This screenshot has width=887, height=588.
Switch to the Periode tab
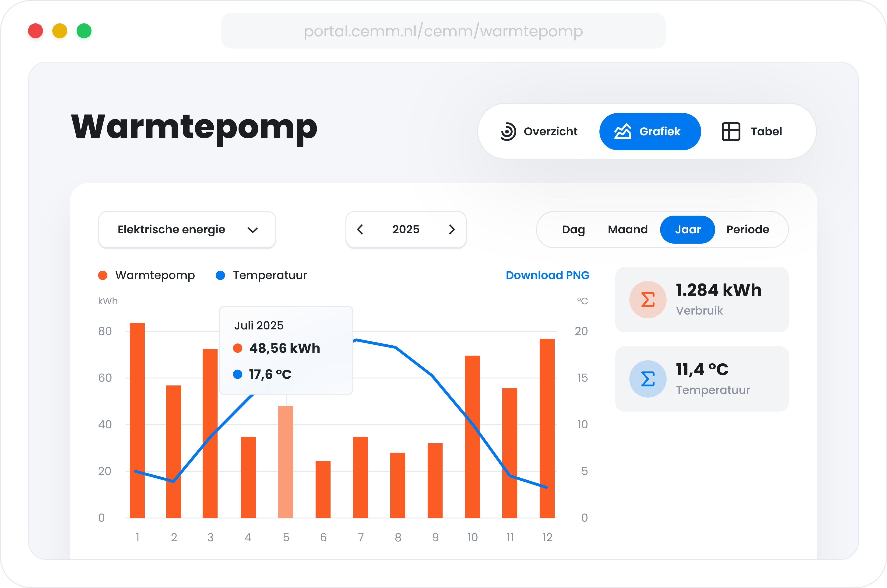tap(747, 230)
